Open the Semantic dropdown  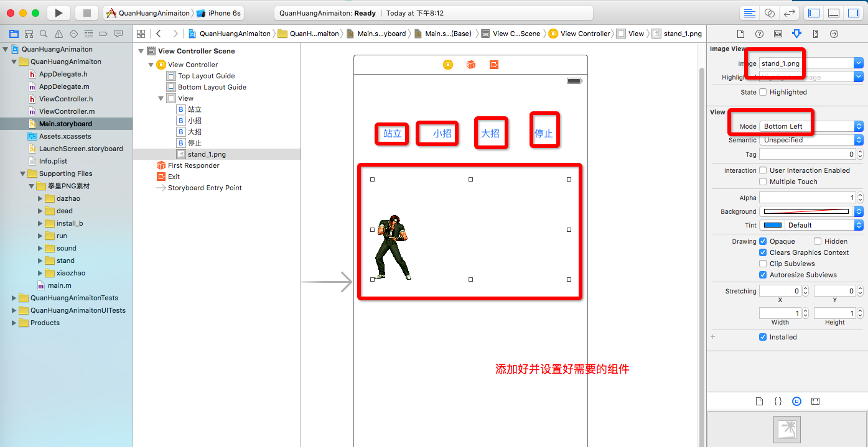coord(811,140)
